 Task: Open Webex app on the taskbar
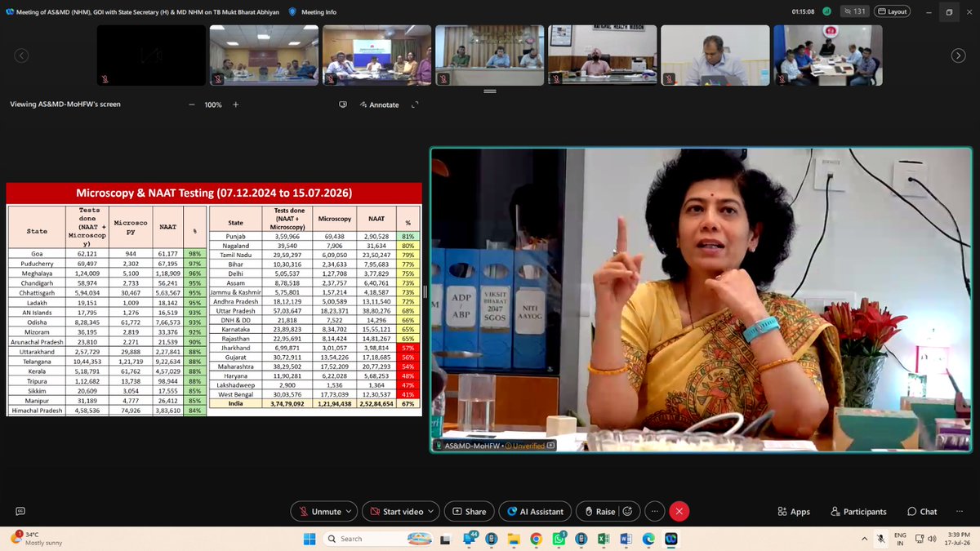[x=670, y=539]
